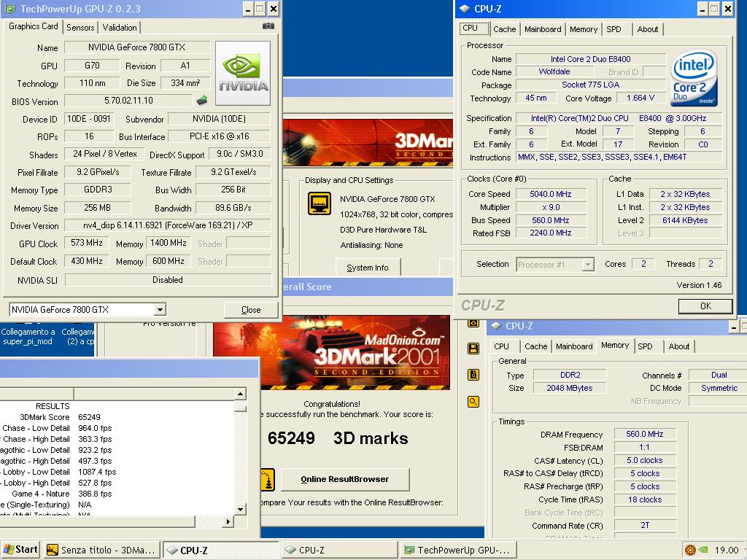
Task: Click the yellow tree icon beside Online ResultBrowser
Action: click(x=268, y=480)
